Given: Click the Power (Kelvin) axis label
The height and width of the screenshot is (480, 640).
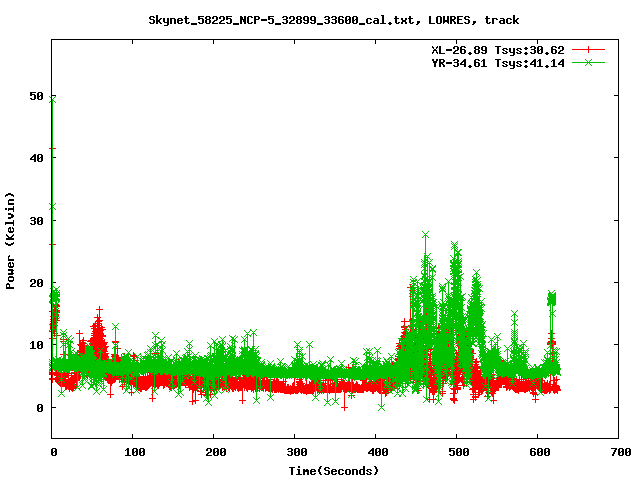Looking at the screenshot, I should (10, 241).
